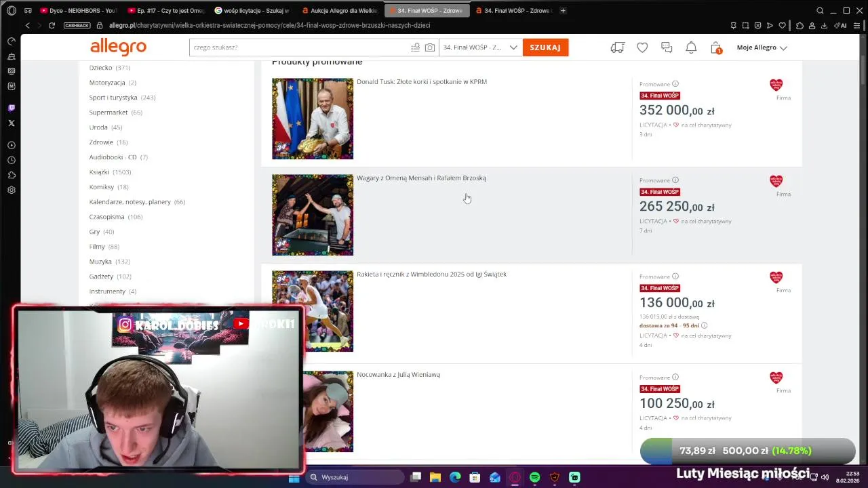Viewport: 868px width, 488px height.
Task: Switch to the last 34. Finał WOŚP tab
Action: [514, 11]
